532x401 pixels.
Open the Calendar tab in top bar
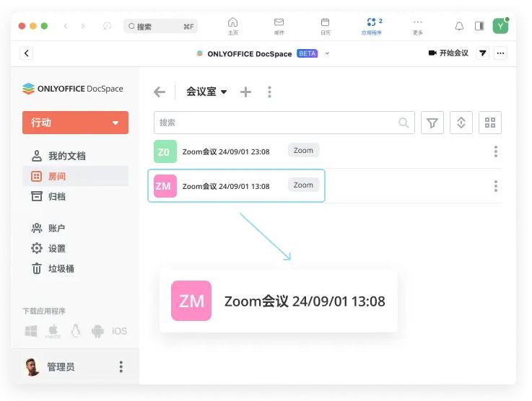pyautogui.click(x=325, y=26)
